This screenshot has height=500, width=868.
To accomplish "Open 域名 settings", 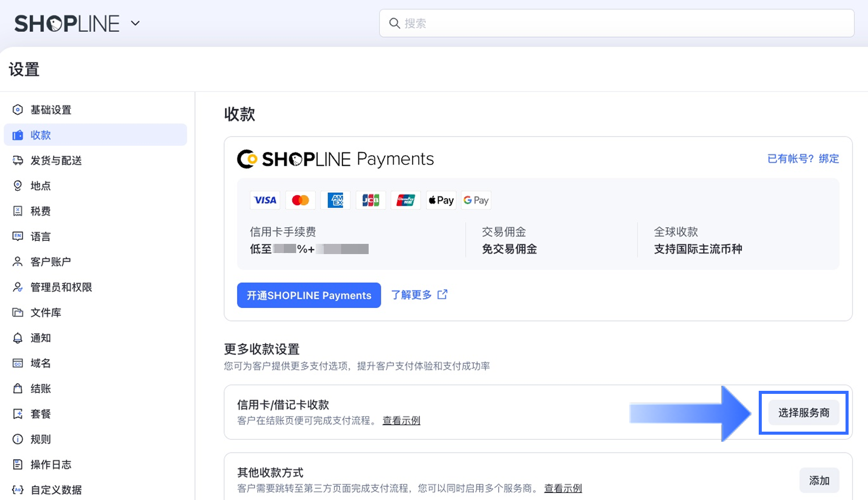I will pos(95,363).
